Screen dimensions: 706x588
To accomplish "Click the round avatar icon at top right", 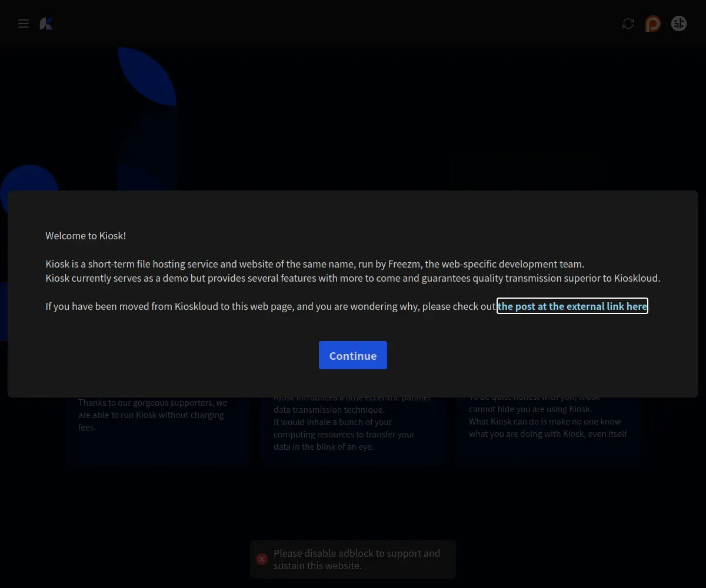I will pyautogui.click(x=679, y=24).
